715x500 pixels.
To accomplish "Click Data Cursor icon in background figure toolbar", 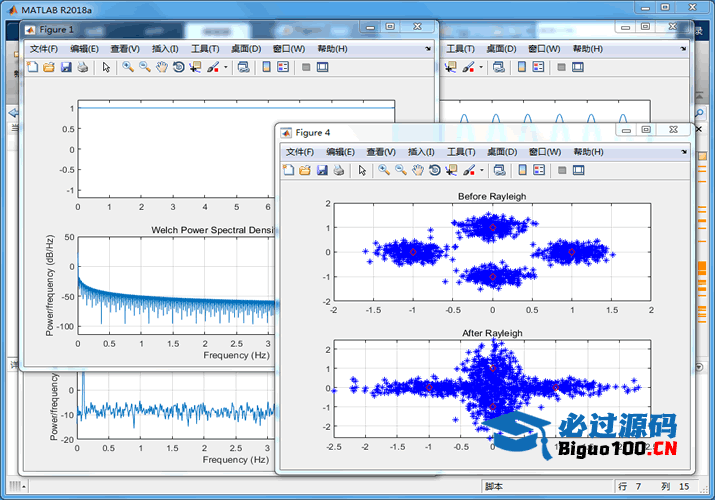I will tap(451, 67).
